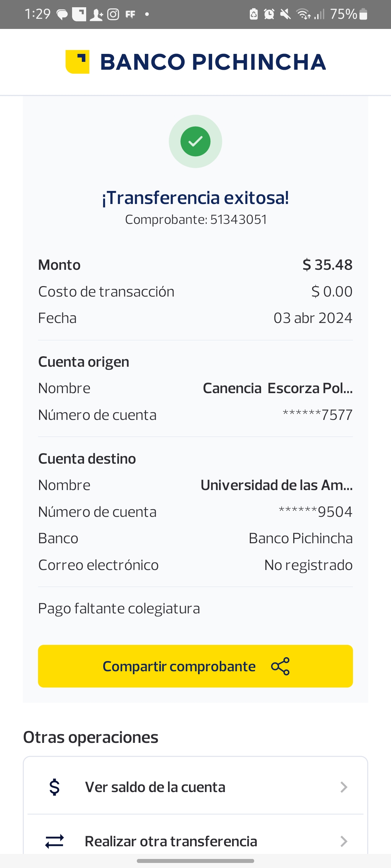Screen dimensions: 391x868
Task: Tap the Banco Pichincha yellow logo icon
Action: click(x=77, y=62)
